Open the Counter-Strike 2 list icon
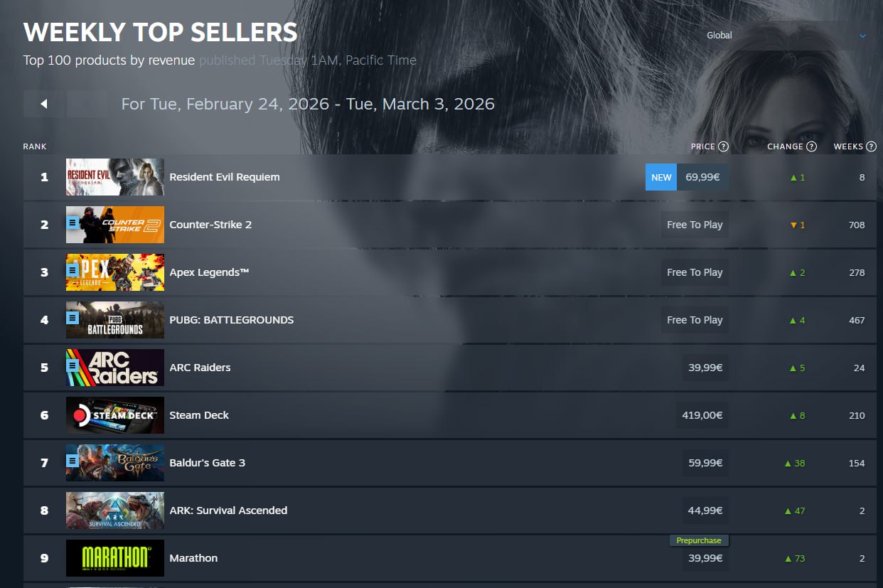Viewport: 883px width, 588px height. pos(72,223)
